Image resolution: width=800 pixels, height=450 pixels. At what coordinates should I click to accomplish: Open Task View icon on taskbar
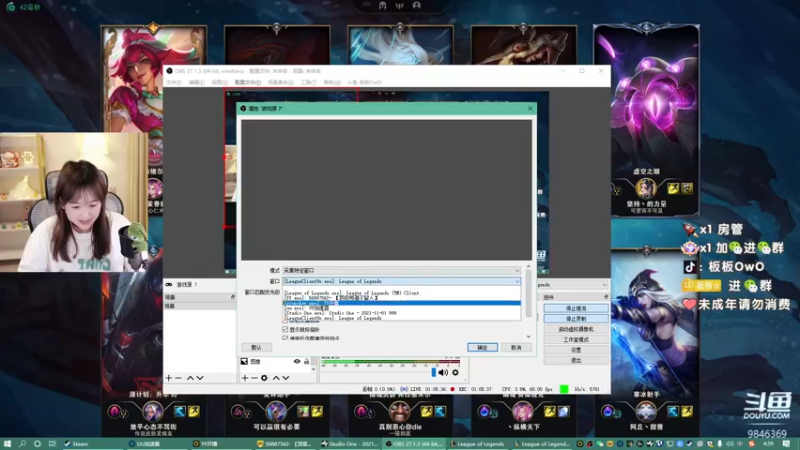pyautogui.click(x=52, y=444)
